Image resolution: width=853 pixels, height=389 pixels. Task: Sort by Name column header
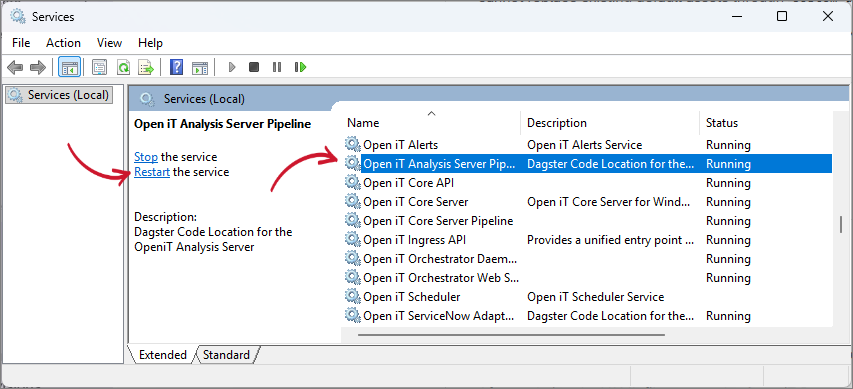click(432, 123)
